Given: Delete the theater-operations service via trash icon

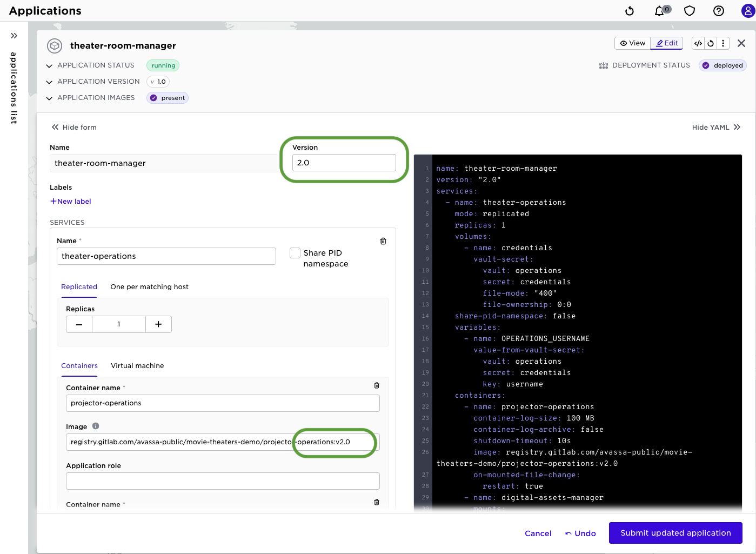Looking at the screenshot, I should tap(383, 241).
